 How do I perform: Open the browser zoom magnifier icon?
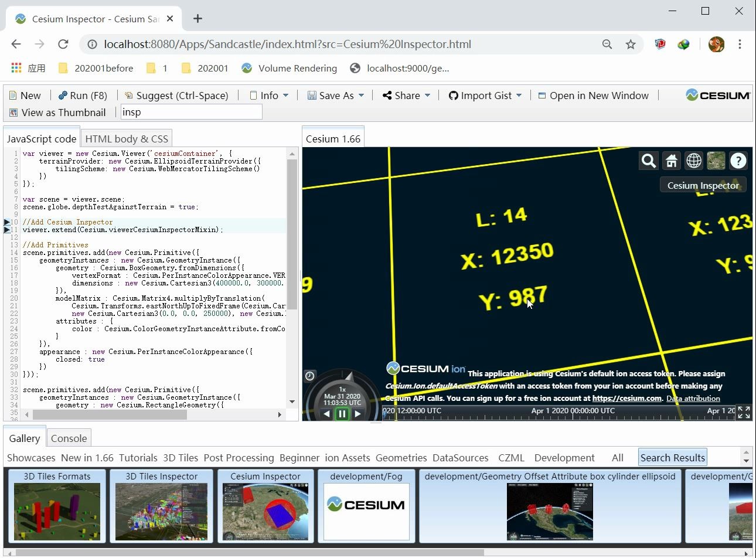point(607,44)
